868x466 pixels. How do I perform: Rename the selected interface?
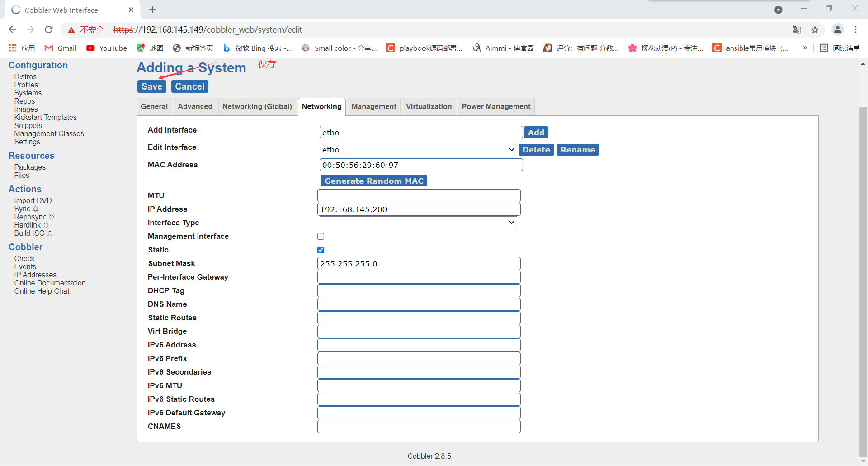[578, 150]
